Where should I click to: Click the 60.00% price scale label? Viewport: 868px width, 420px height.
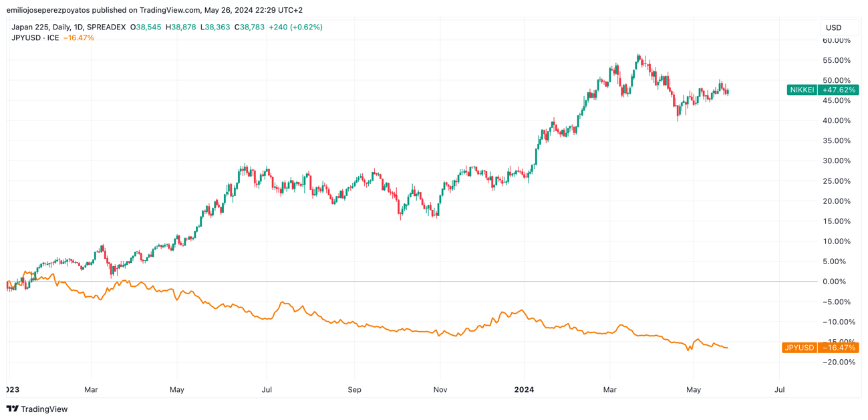pos(837,40)
